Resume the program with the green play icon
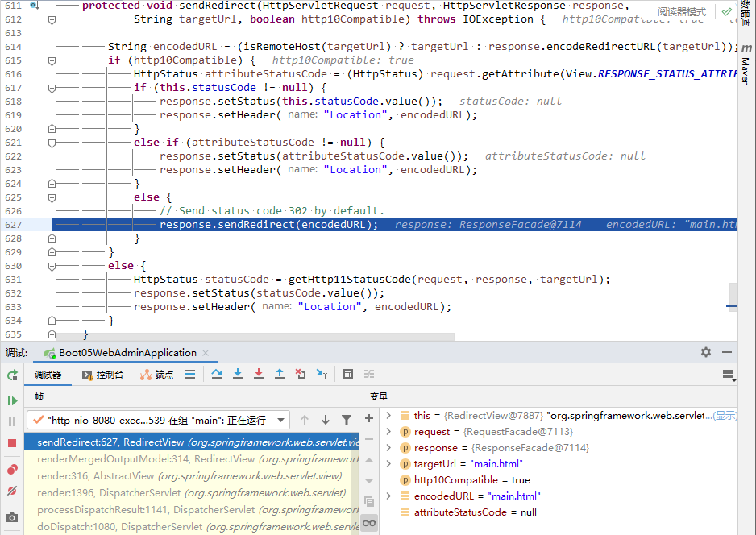This screenshot has height=535, width=756. pos(12,400)
